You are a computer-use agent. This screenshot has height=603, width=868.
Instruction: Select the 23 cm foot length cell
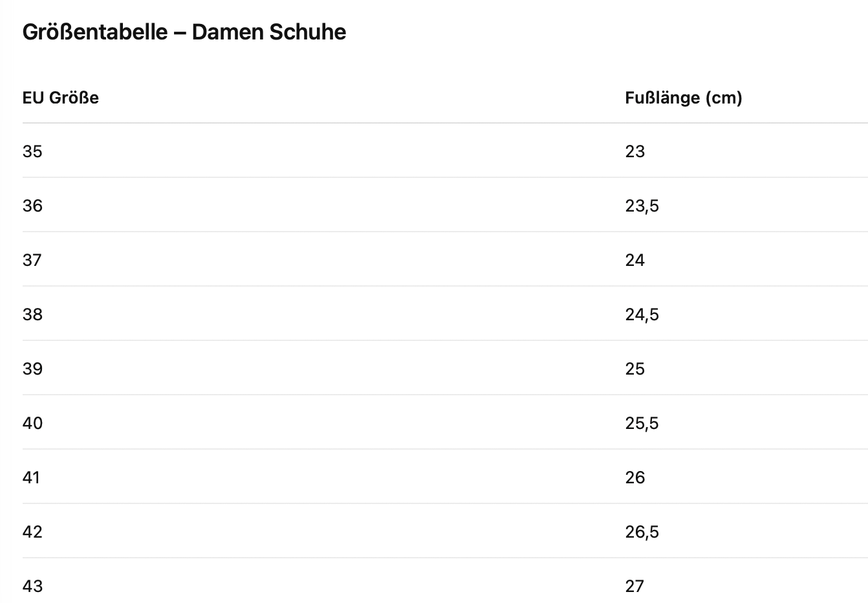click(x=635, y=151)
